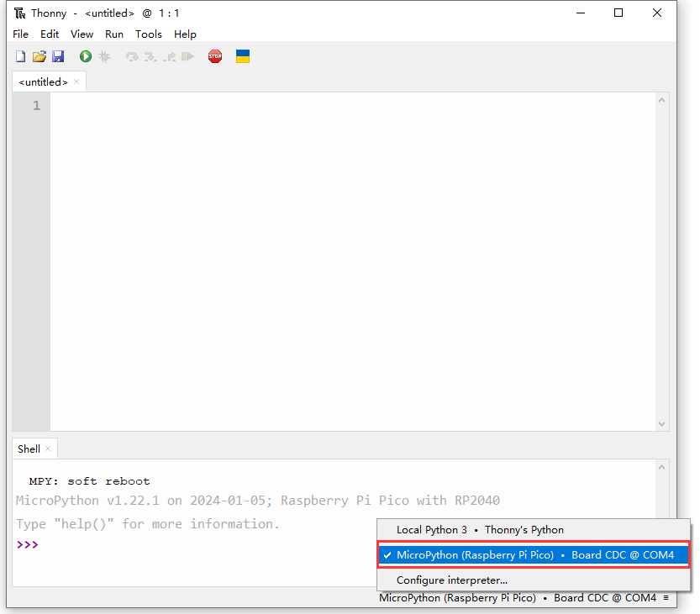
Task: Click line number 1 in gutter
Action: (x=37, y=106)
